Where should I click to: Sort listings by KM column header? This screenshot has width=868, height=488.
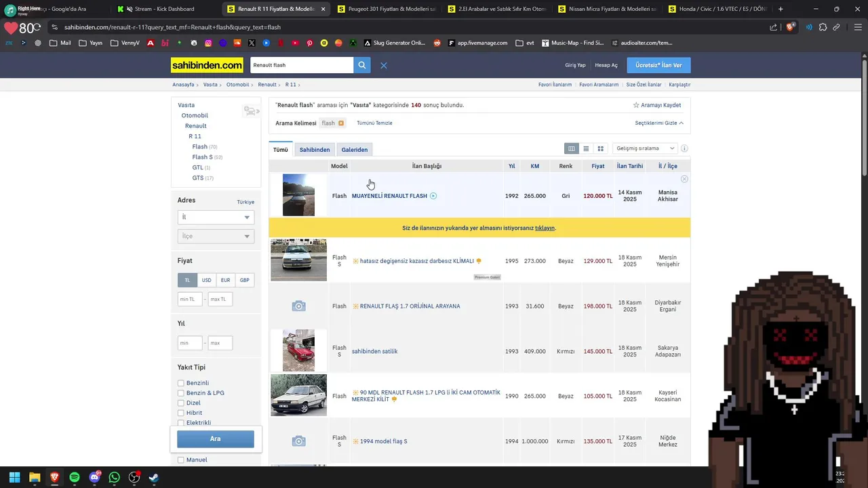click(534, 166)
